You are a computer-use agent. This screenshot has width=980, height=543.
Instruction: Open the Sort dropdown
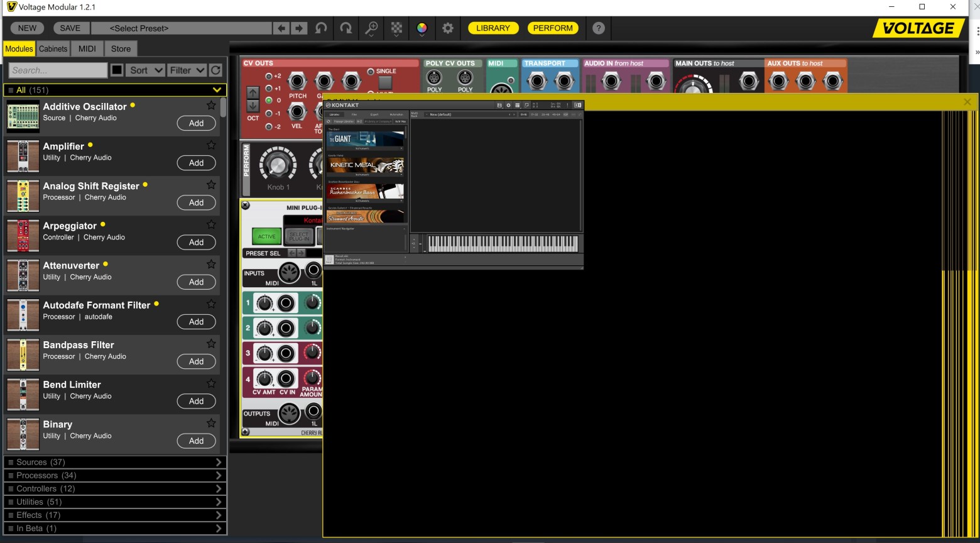coord(145,70)
